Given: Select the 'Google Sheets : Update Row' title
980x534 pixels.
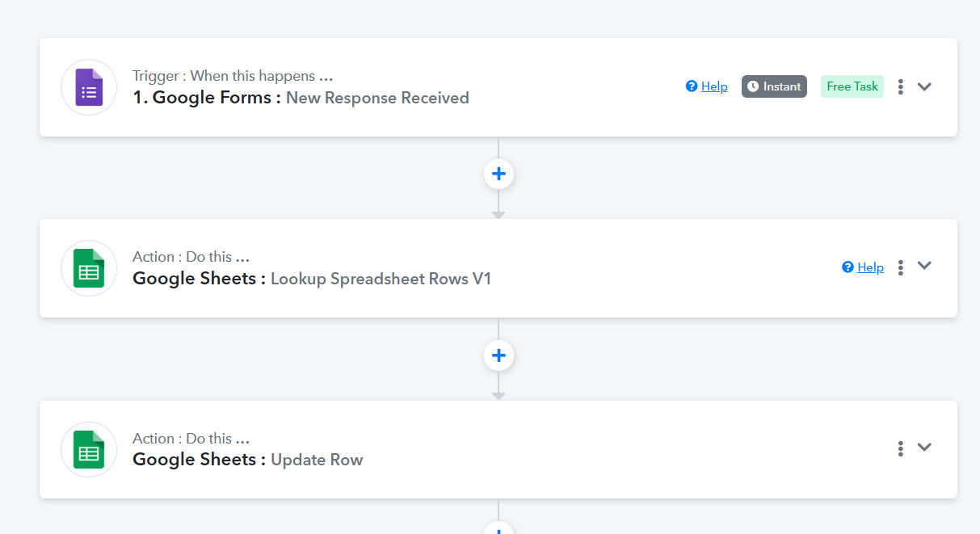Looking at the screenshot, I should click(248, 460).
